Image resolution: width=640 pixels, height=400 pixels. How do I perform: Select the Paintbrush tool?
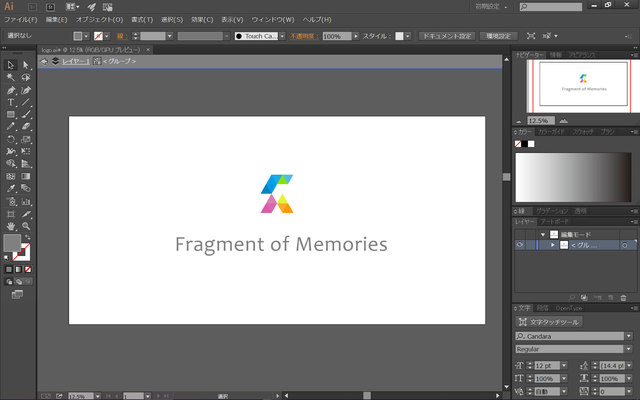coord(26,115)
